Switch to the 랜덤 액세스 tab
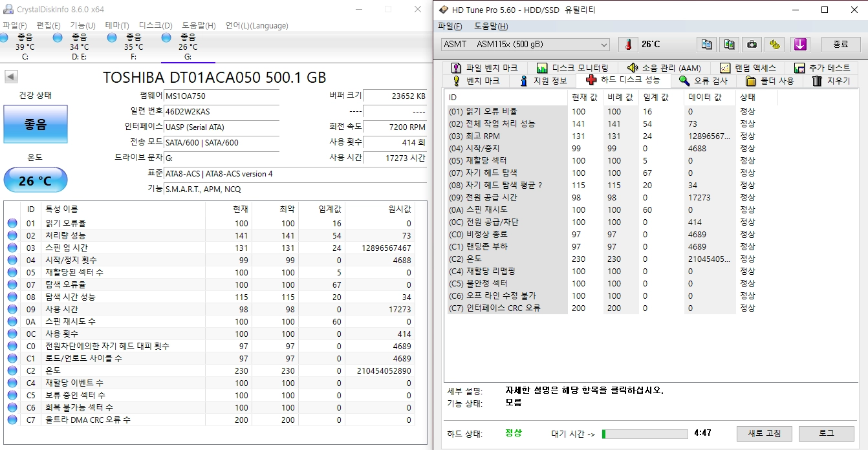This screenshot has width=868, height=450. 748,68
